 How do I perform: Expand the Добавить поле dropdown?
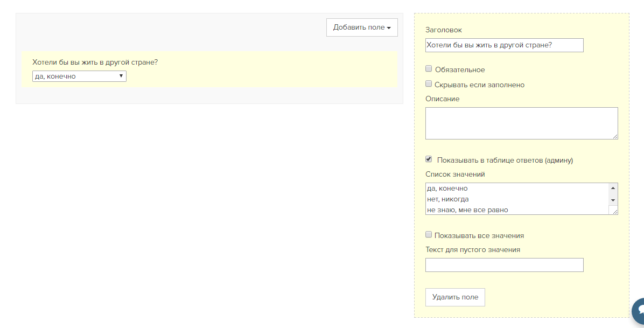click(362, 27)
